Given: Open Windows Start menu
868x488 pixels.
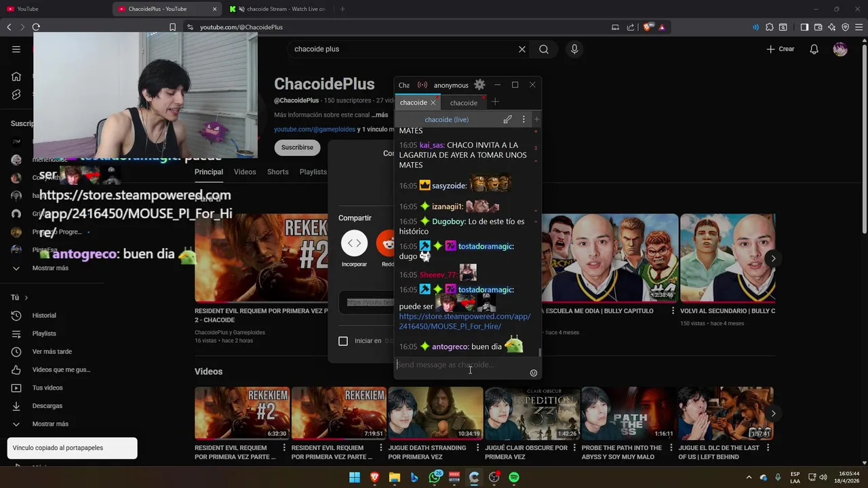Looking at the screenshot, I should tap(355, 477).
